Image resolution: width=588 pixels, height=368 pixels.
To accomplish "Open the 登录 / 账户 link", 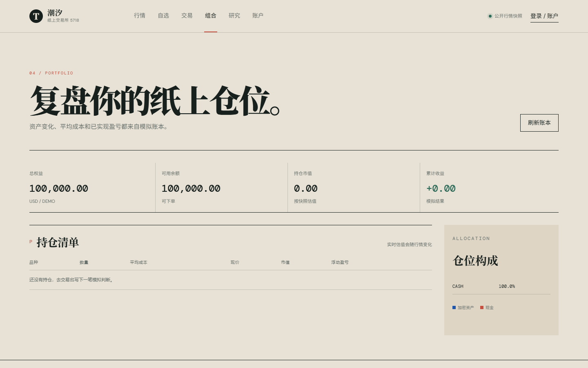I will [x=544, y=16].
